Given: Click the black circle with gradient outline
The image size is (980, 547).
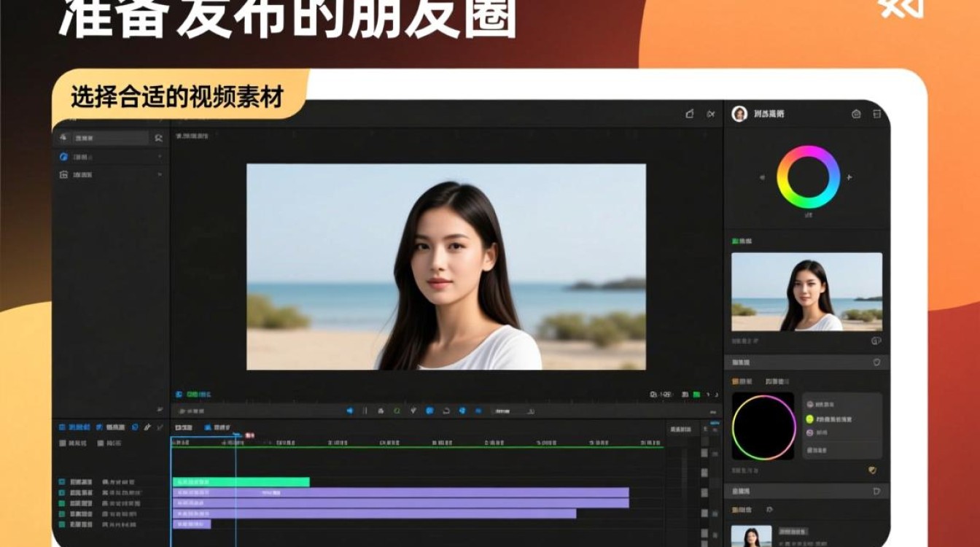Looking at the screenshot, I should click(763, 427).
